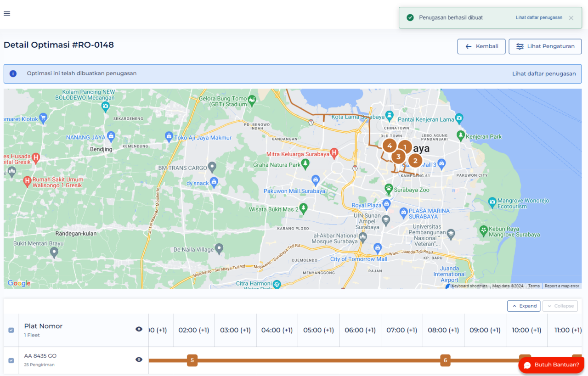
Task: Hide the AA 8435 GO route via eye icon
Action: pos(139,359)
